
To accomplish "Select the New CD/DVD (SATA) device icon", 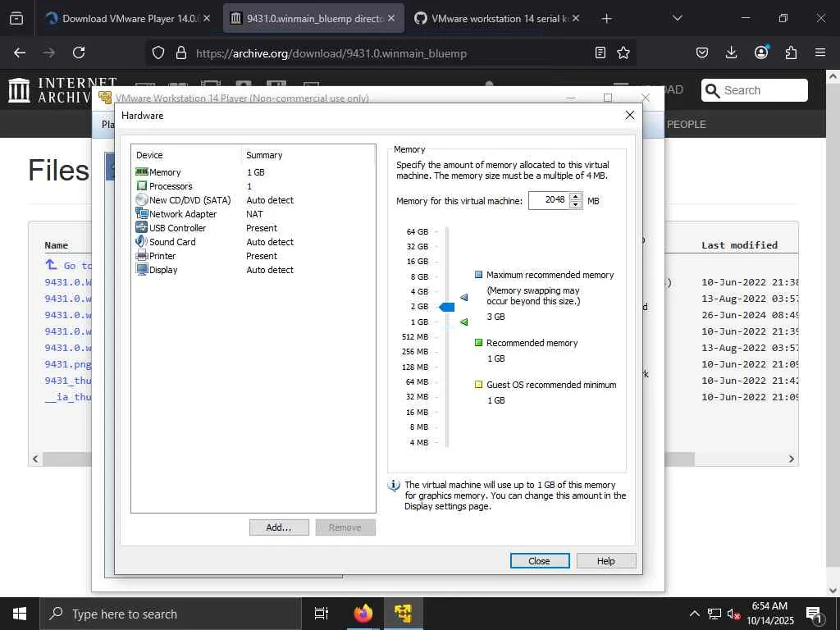I will 141,200.
